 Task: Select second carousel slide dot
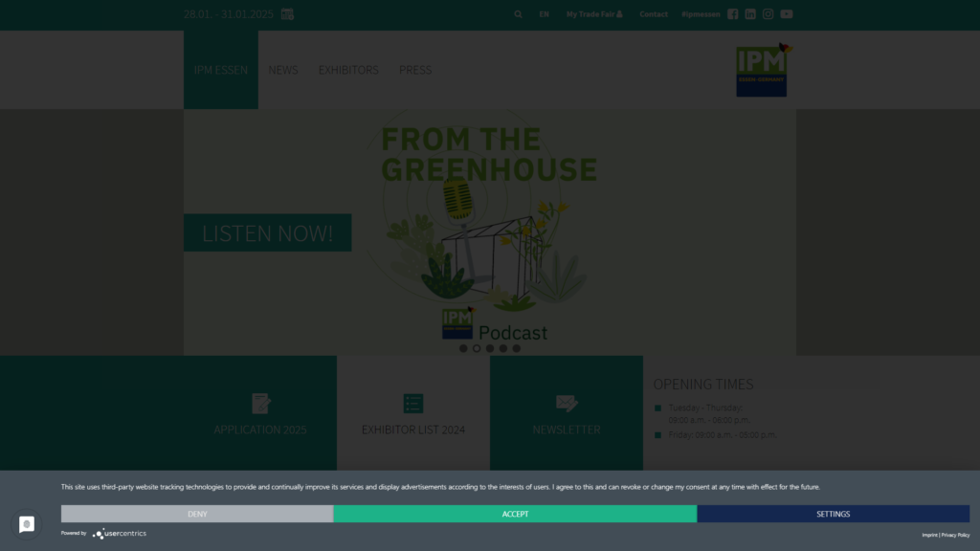(x=477, y=348)
